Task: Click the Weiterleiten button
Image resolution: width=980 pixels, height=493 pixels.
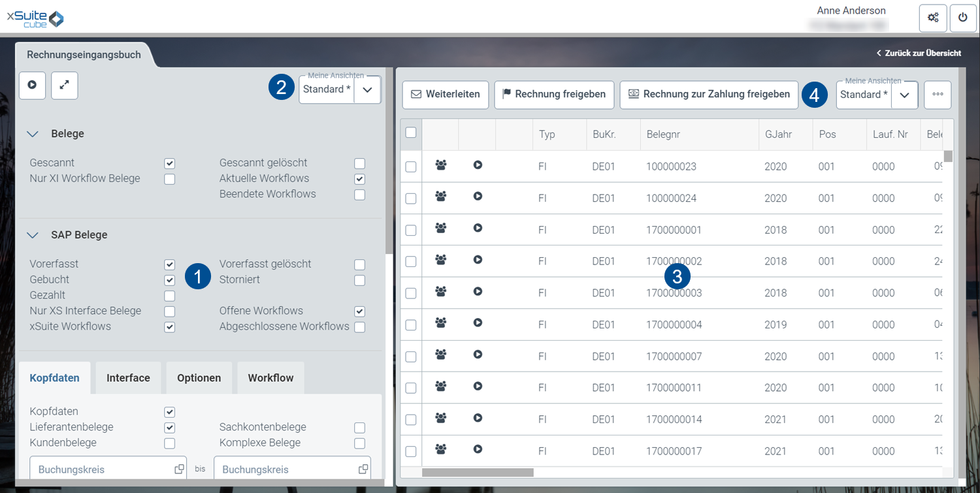Action: 445,95
